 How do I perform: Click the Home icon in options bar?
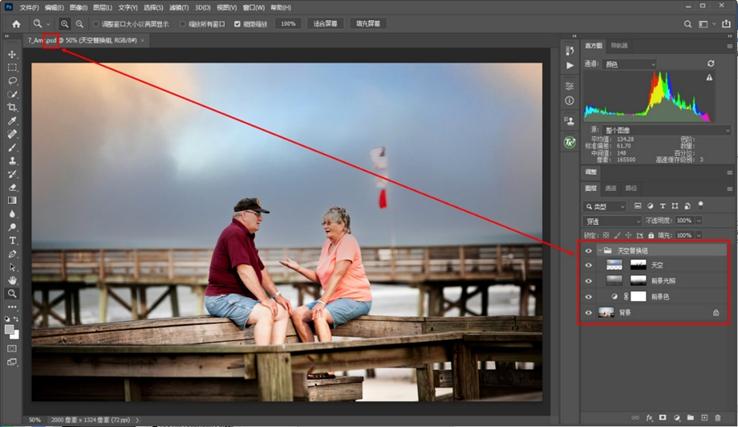pyautogui.click(x=16, y=23)
